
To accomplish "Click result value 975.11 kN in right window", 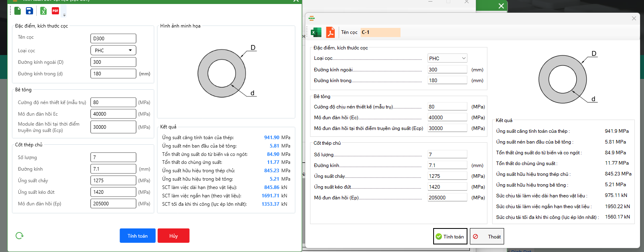I will (616, 195).
